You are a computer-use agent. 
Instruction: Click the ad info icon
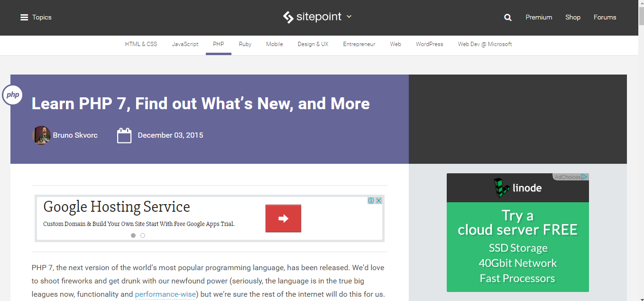[371, 200]
